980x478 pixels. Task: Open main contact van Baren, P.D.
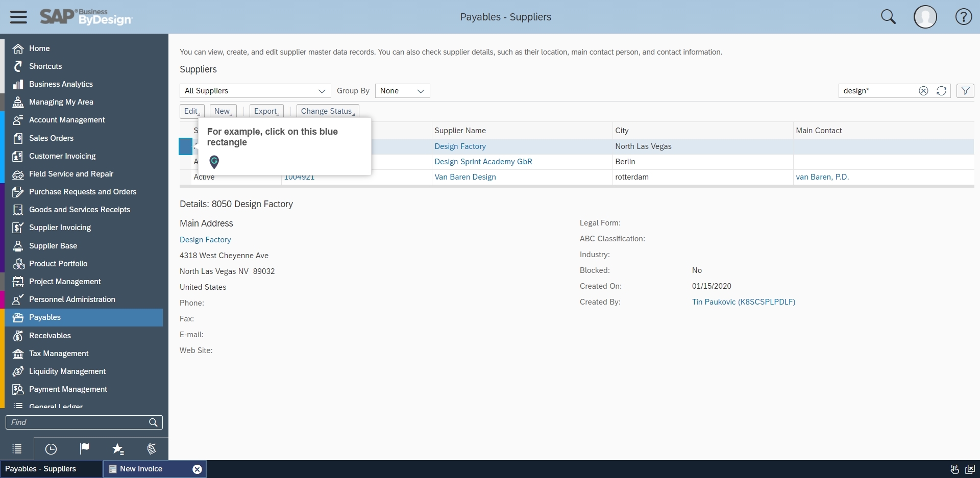coord(822,177)
